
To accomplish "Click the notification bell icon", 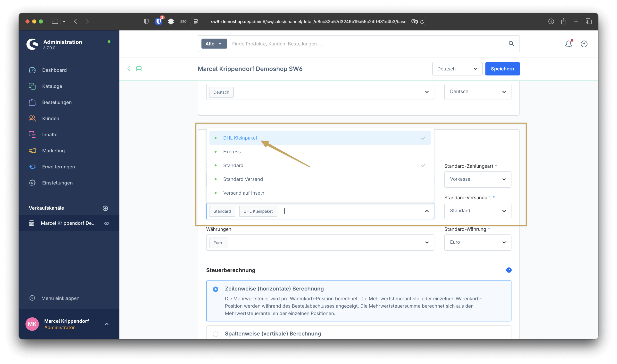I will tap(568, 44).
